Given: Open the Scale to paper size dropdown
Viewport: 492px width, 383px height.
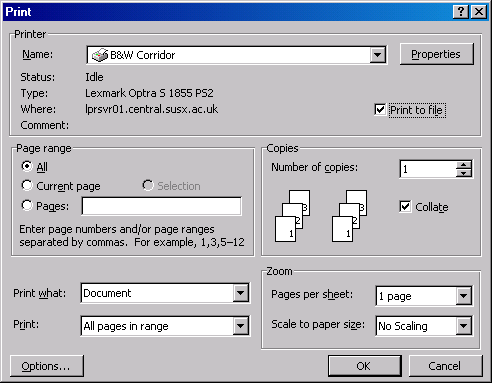Looking at the screenshot, I should point(463,326).
